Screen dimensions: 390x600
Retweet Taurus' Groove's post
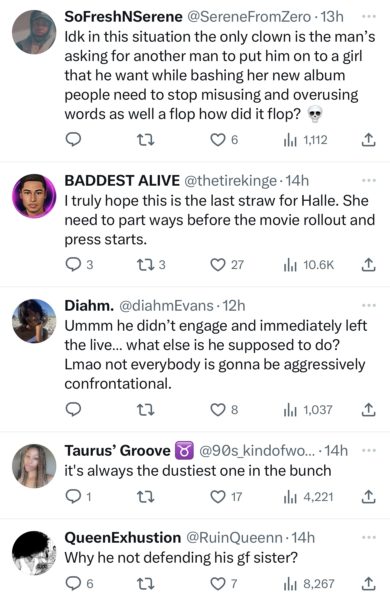click(x=146, y=497)
